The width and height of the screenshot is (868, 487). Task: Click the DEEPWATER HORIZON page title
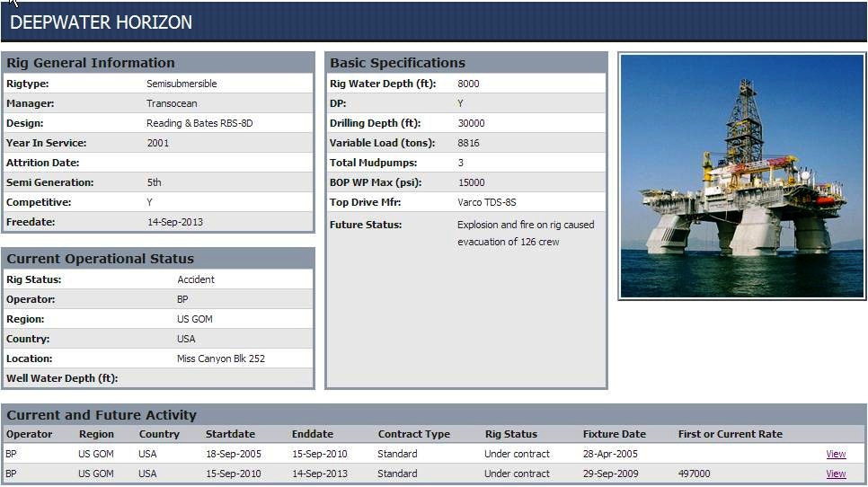pos(101,22)
